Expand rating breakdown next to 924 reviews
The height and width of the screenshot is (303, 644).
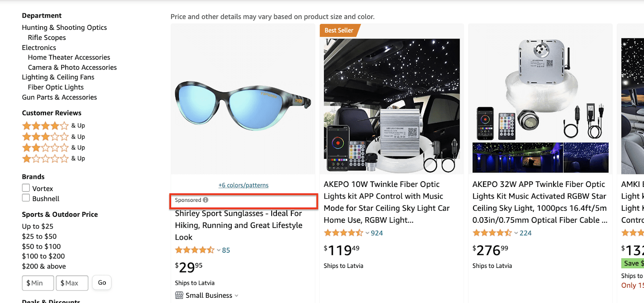pyautogui.click(x=367, y=233)
